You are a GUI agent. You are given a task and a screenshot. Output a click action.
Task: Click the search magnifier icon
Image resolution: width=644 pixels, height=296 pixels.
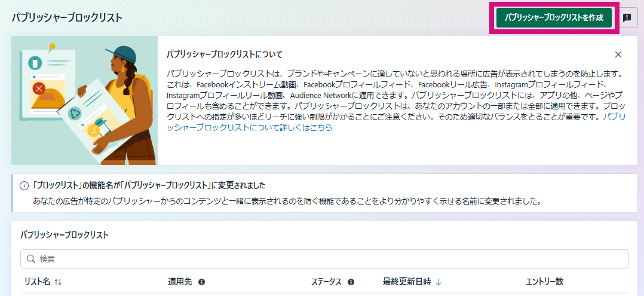31,259
